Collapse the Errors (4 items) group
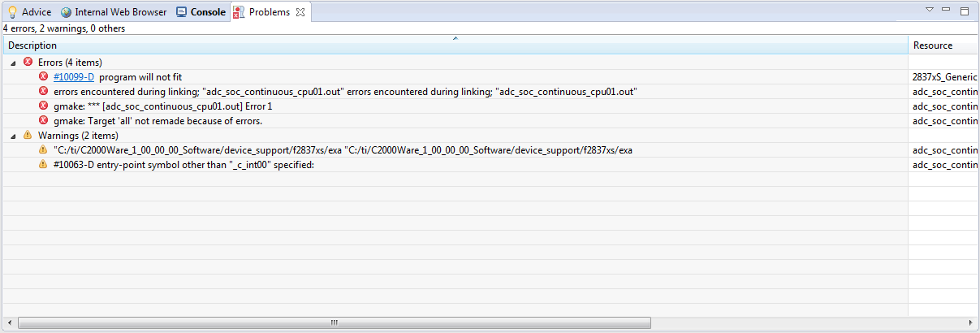This screenshot has height=333, width=980. click(x=13, y=63)
